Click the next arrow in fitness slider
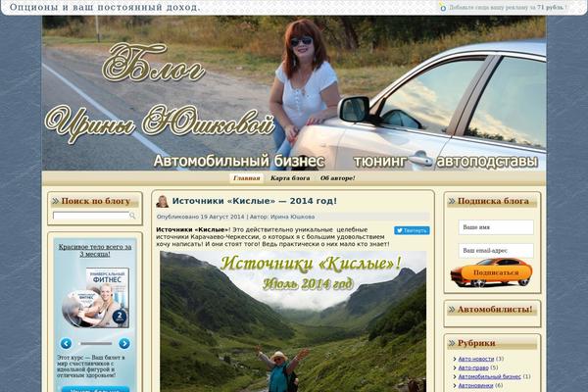The height and width of the screenshot is (392, 588). 124,343
